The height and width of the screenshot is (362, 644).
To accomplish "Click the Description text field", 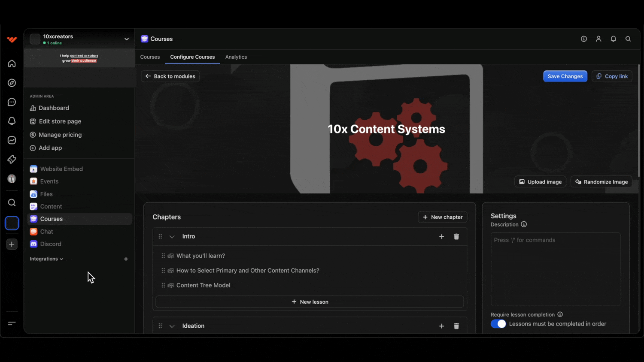I will pyautogui.click(x=555, y=269).
